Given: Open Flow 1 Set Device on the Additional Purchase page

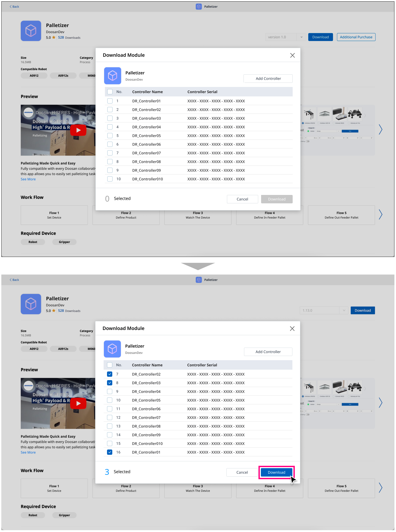Looking at the screenshot, I should (x=54, y=215).
